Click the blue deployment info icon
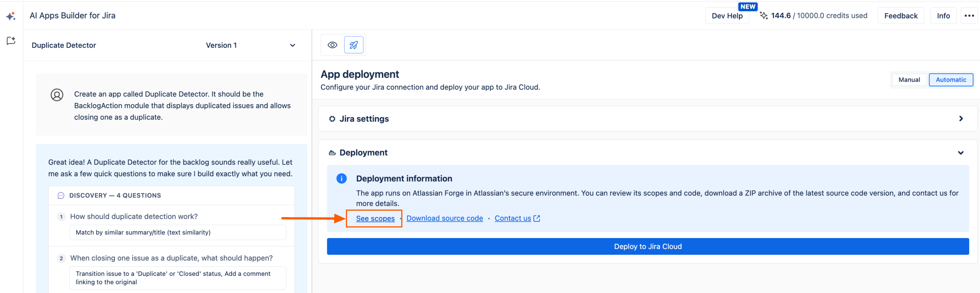This screenshot has width=980, height=293. coord(341,178)
